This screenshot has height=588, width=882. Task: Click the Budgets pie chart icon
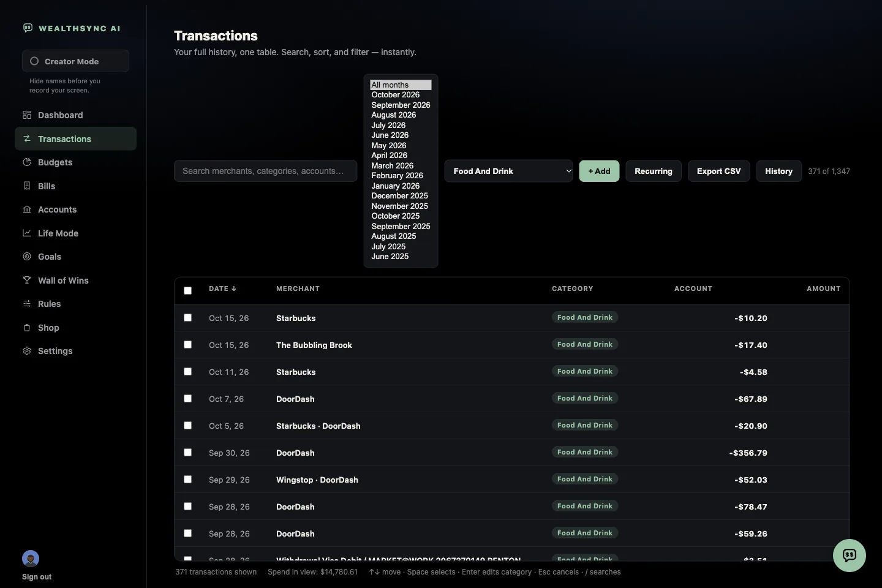pyautogui.click(x=27, y=162)
